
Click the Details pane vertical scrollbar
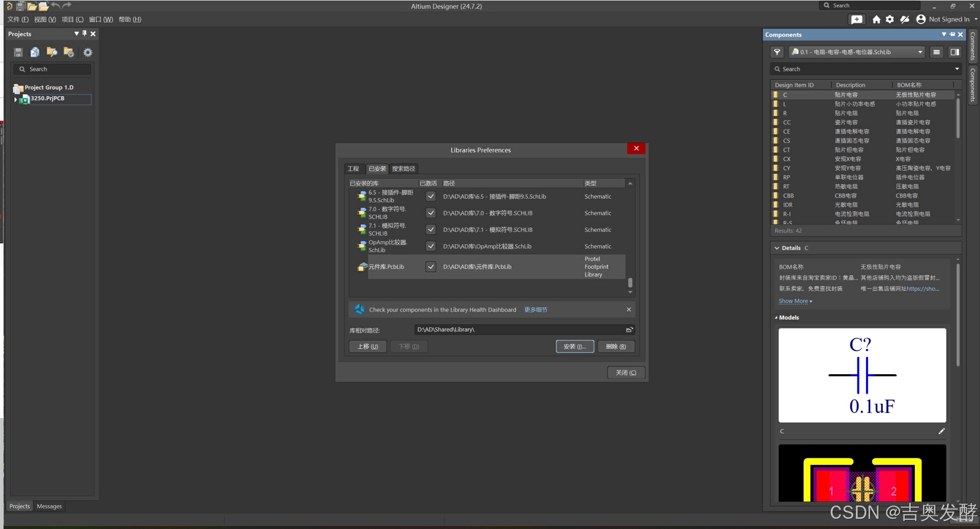[958, 315]
